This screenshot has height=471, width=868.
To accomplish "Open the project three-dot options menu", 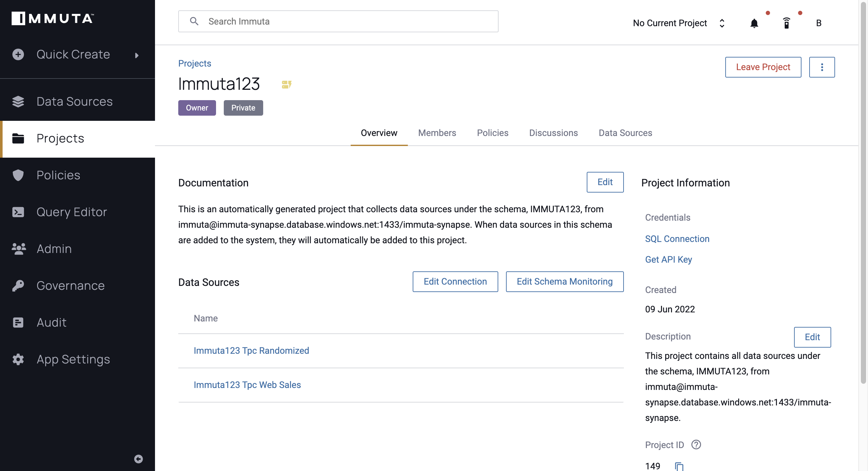I will 822,67.
